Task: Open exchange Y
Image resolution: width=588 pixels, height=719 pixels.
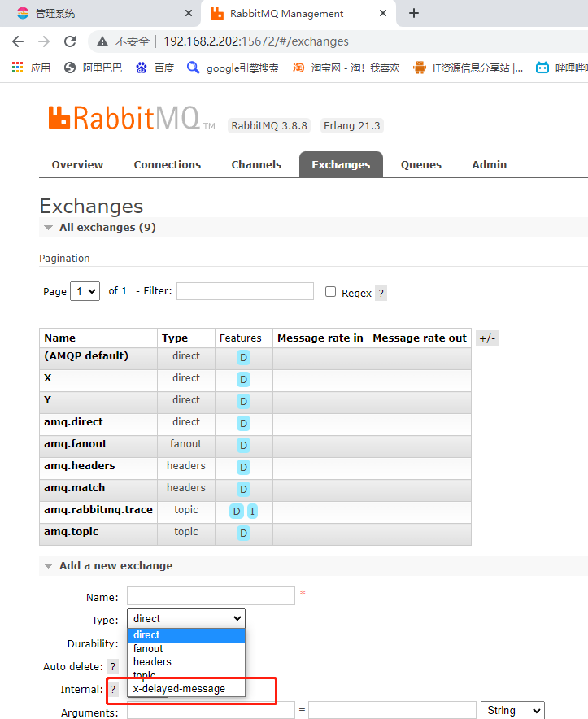Action: point(47,400)
